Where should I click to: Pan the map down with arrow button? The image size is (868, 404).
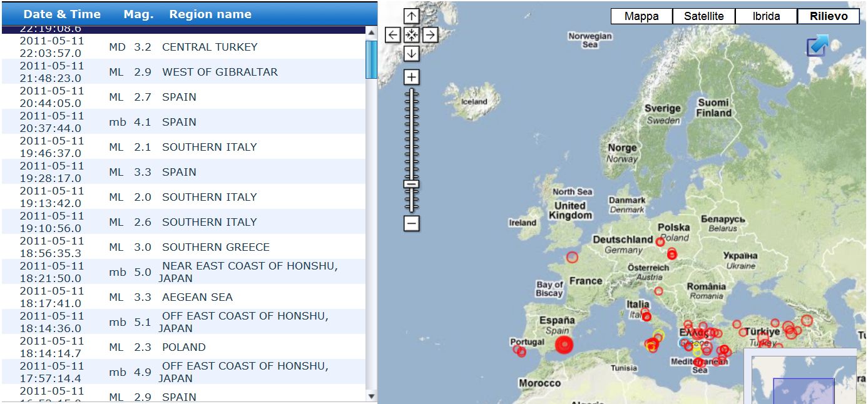pyautogui.click(x=411, y=54)
